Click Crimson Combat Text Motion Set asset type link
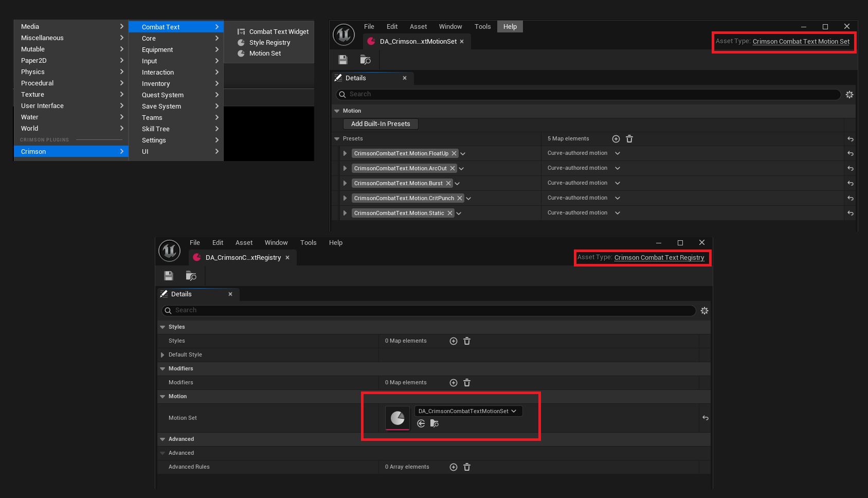 click(x=801, y=42)
